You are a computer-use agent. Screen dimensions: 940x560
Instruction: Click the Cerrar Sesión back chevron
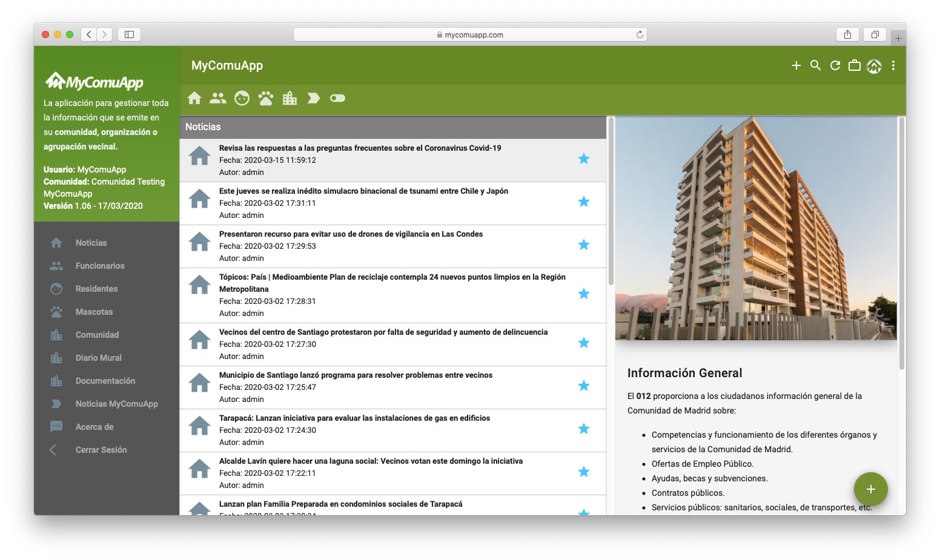click(x=53, y=450)
